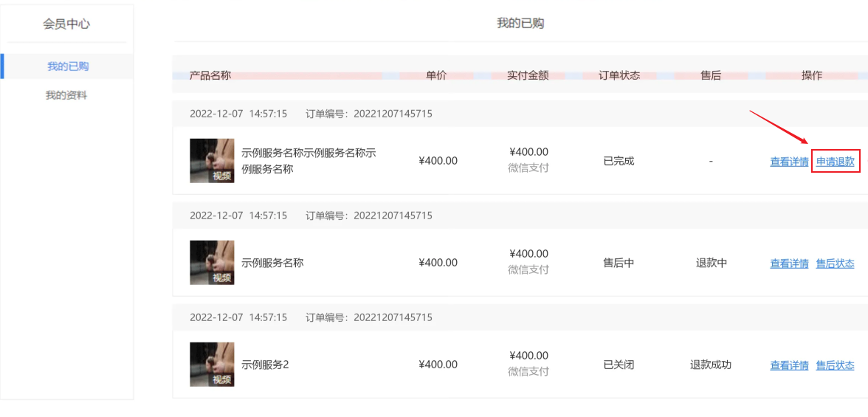Image resolution: width=868 pixels, height=417 pixels.
Task: View 售后状态 for the 退款成功 order
Action: click(836, 365)
